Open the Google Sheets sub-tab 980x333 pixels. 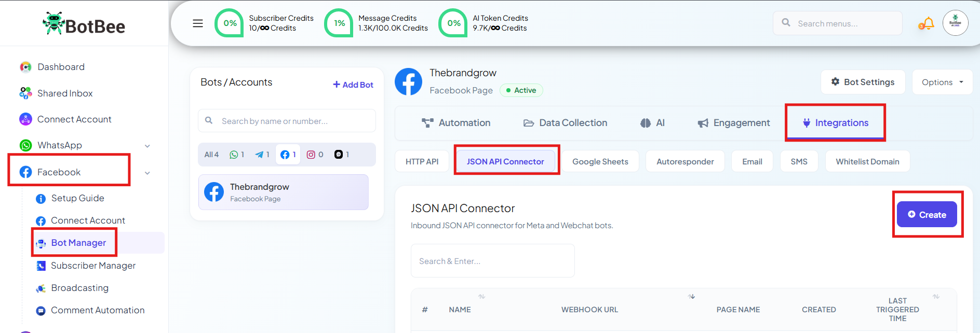[600, 161]
